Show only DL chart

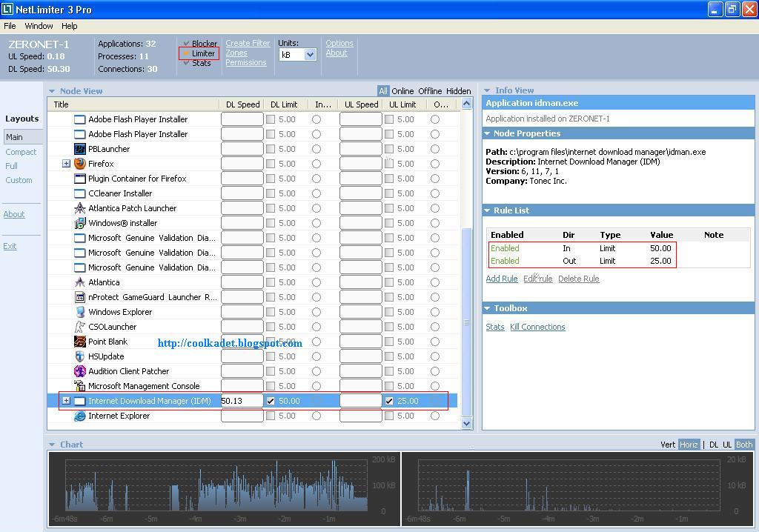tap(714, 445)
